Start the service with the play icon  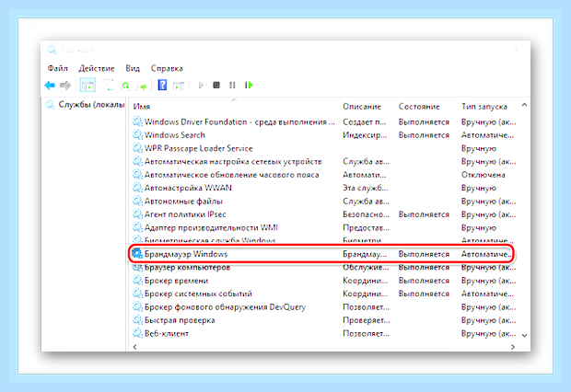(201, 86)
